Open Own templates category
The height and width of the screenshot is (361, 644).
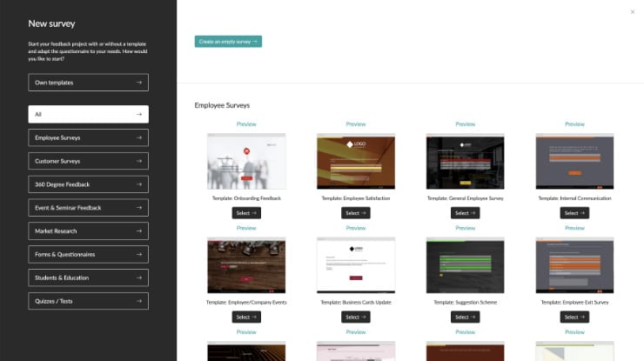[88, 83]
